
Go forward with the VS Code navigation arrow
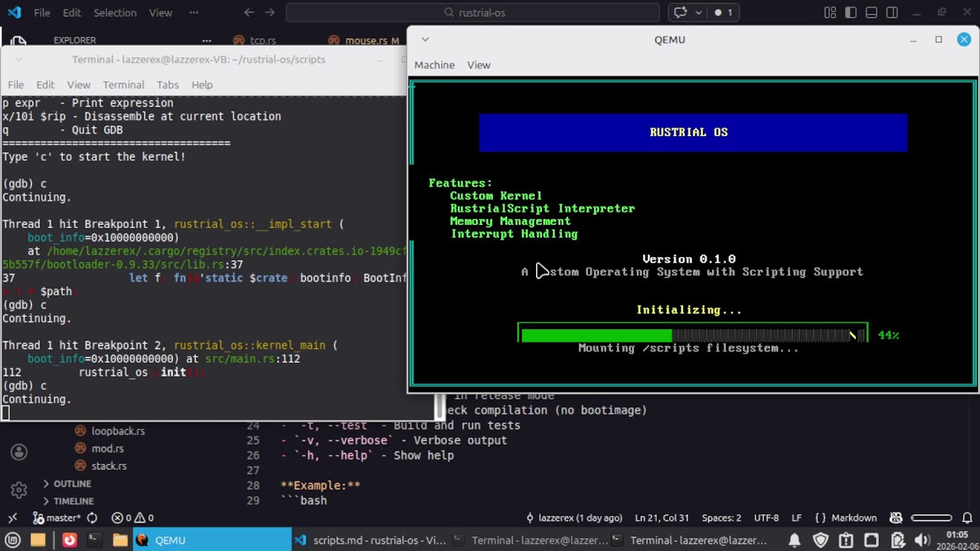point(269,12)
